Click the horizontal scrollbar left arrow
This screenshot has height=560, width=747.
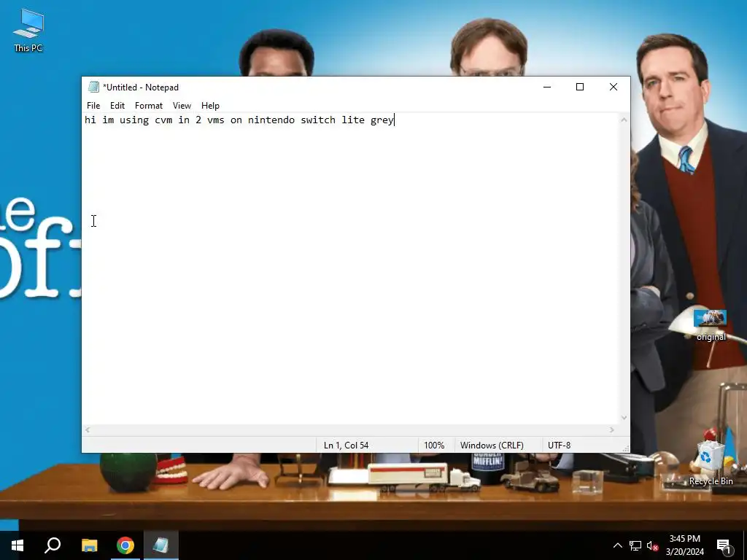pos(88,430)
